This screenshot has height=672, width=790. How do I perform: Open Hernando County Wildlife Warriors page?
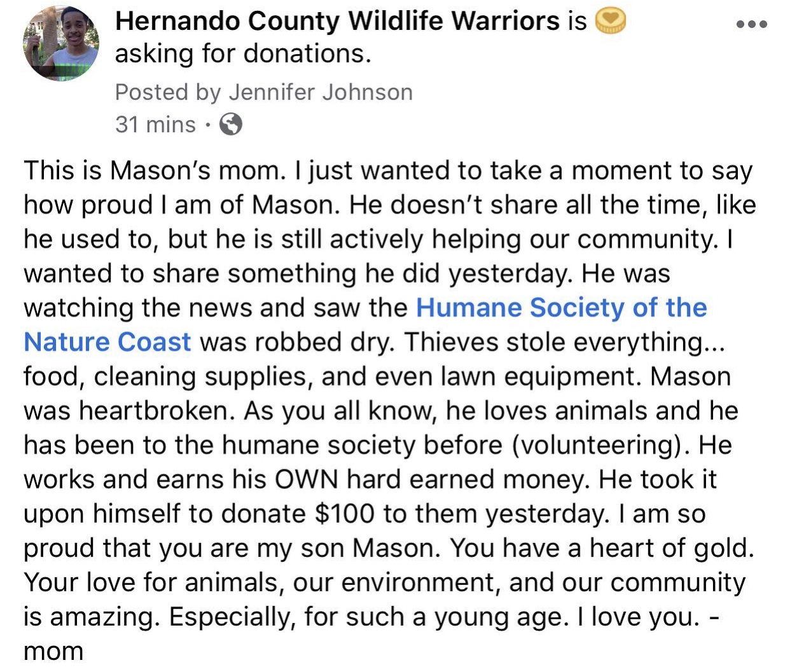337,22
